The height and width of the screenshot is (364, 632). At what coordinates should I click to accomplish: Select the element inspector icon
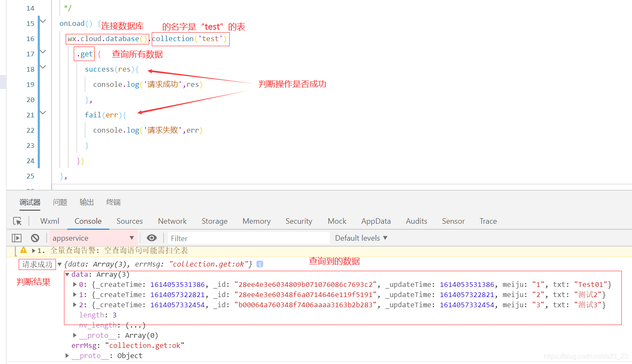click(17, 221)
